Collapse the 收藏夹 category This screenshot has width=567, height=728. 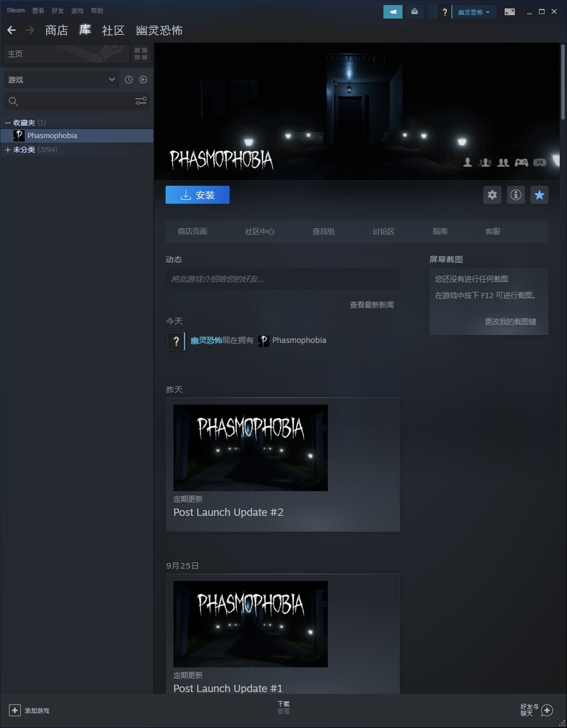pos(8,122)
